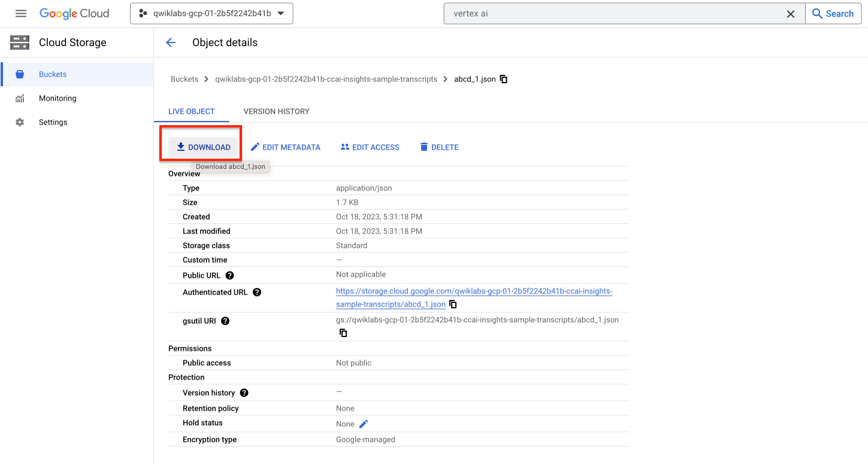Click the Custom time label

[x=205, y=260]
